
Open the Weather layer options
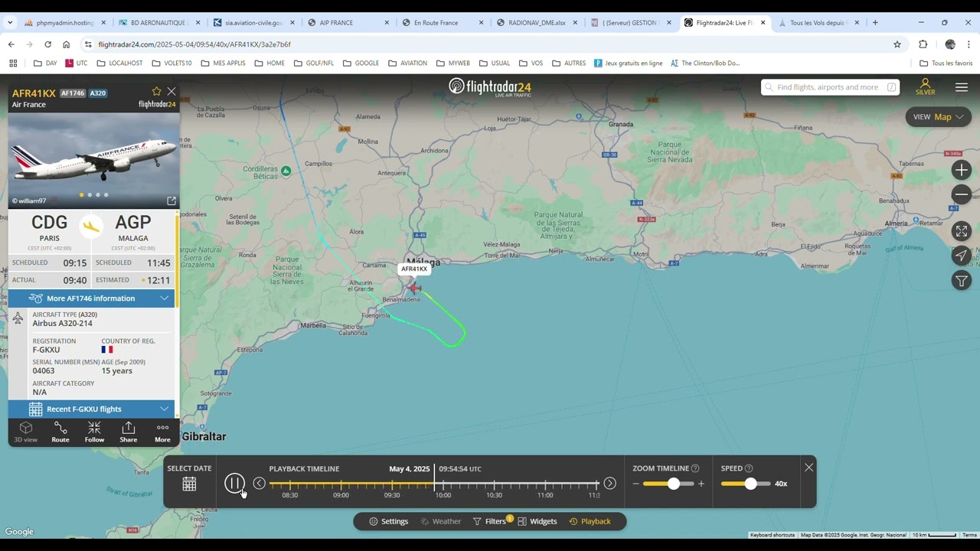[x=441, y=522]
